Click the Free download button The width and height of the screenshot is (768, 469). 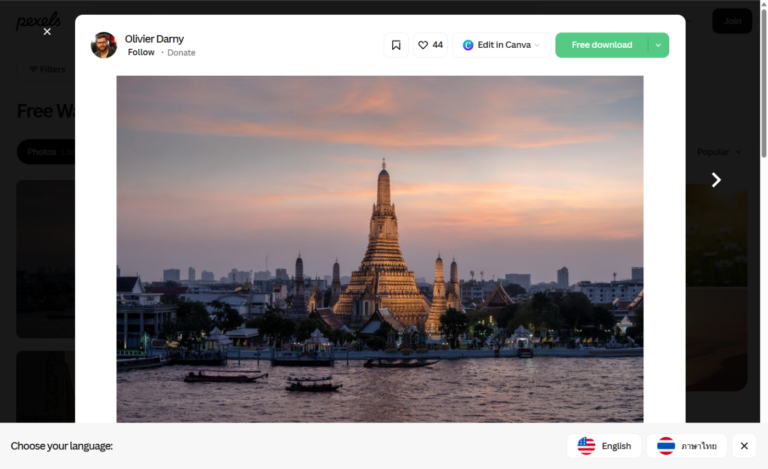point(601,45)
